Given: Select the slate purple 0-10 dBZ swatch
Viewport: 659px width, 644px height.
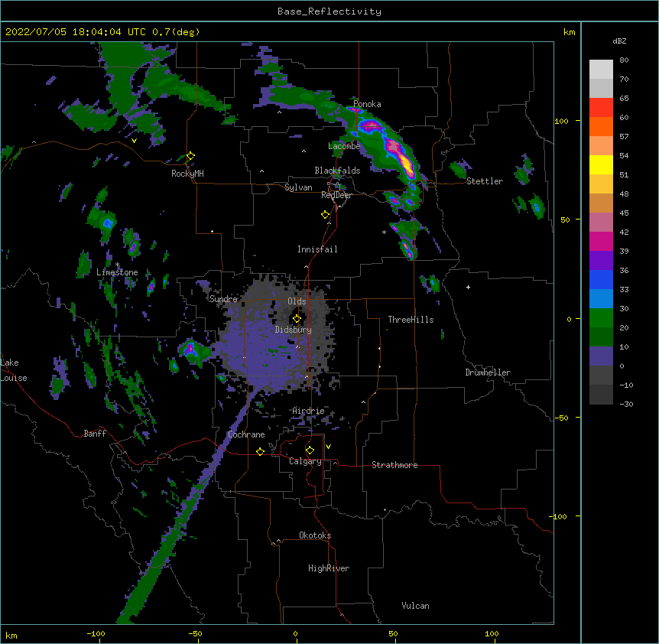Looking at the screenshot, I should [x=601, y=356].
